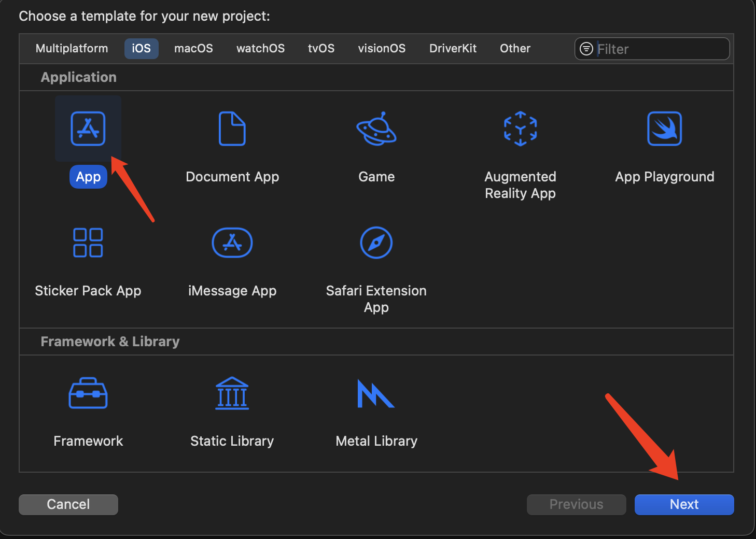Open the Other templates tab
This screenshot has width=756, height=539.
[x=515, y=48]
